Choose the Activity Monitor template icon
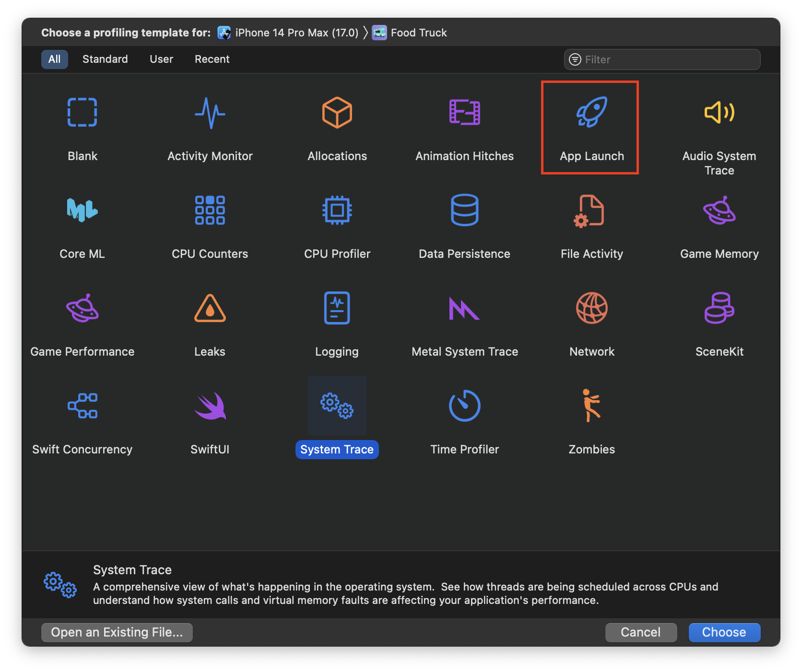The image size is (802, 672). click(x=210, y=113)
